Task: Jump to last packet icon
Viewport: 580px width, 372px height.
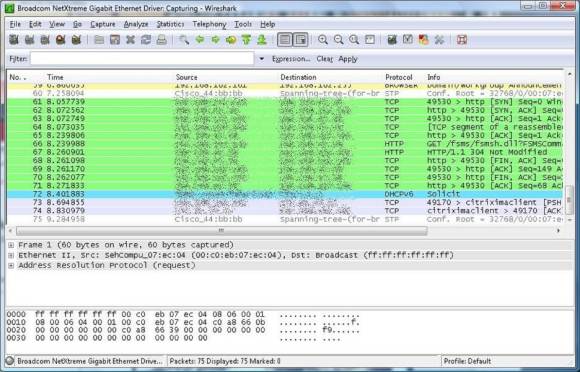Action: [262, 40]
